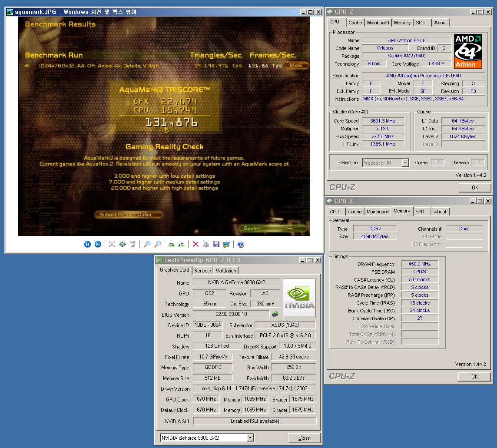Close the CPU-Z memory window with X
Viewport: 497px width, 448px height.
(488, 201)
